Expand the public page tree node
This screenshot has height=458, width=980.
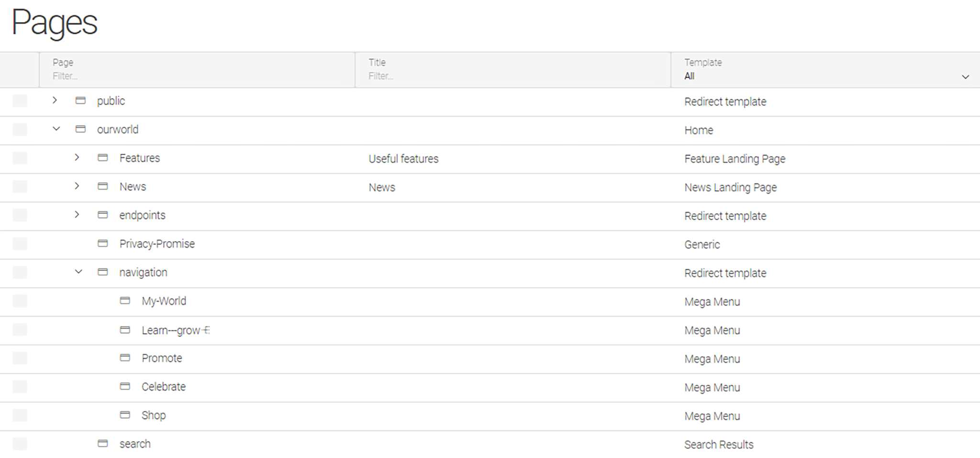55,101
